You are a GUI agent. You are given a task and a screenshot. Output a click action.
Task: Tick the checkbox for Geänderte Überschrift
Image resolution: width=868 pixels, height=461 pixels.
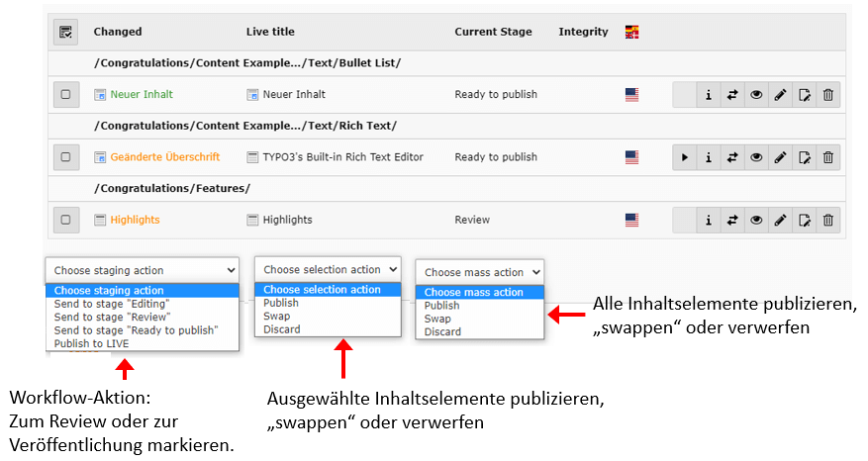[65, 157]
